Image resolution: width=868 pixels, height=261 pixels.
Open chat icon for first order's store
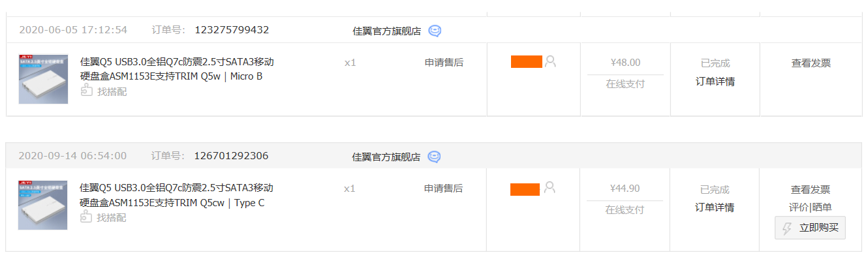click(x=435, y=31)
